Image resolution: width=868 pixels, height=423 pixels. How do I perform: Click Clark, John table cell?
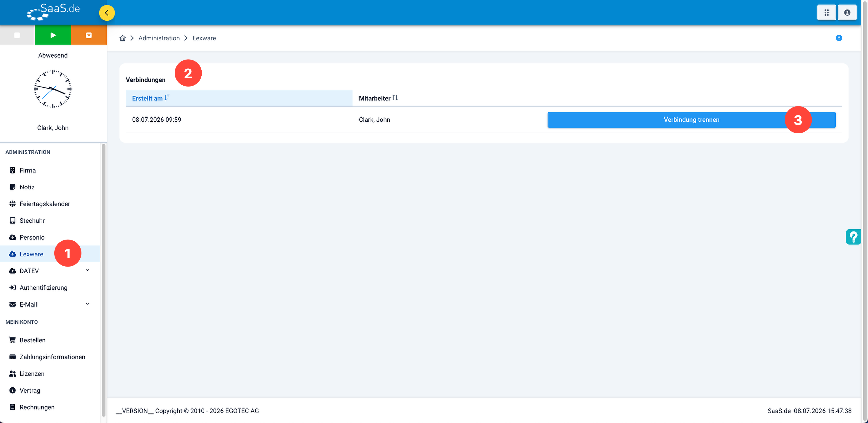coord(374,120)
